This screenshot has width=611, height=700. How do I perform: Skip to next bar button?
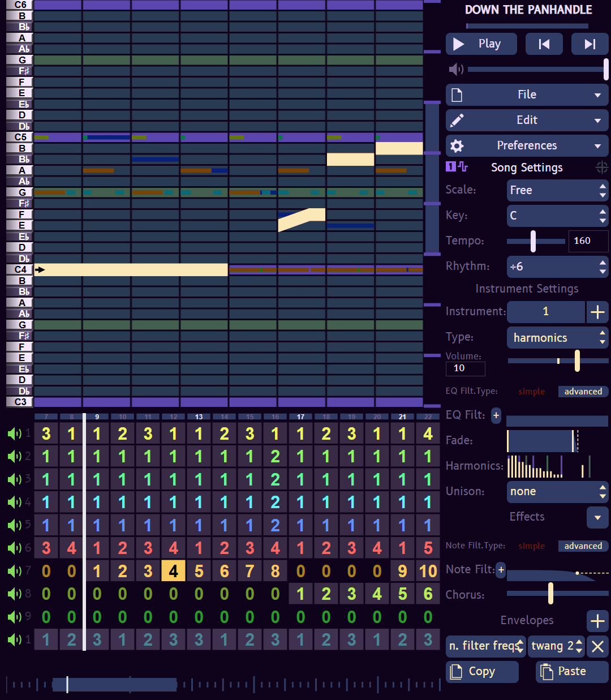[x=590, y=44]
